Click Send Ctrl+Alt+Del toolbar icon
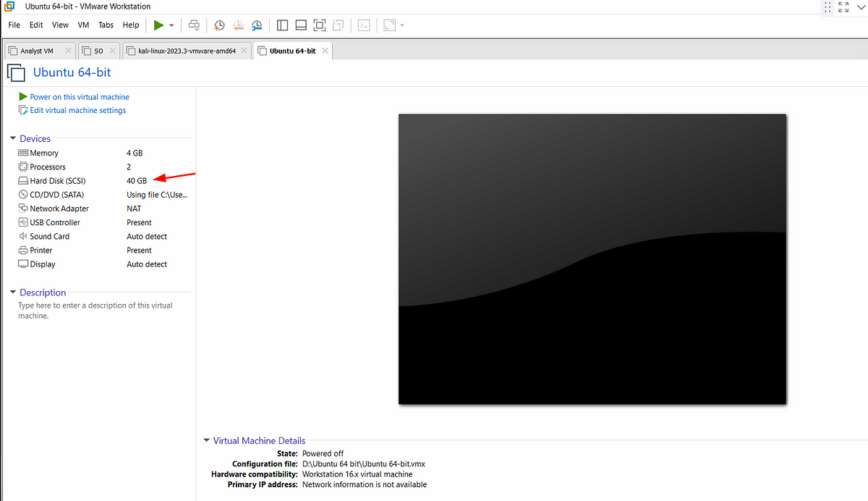868x501 pixels. coord(194,25)
